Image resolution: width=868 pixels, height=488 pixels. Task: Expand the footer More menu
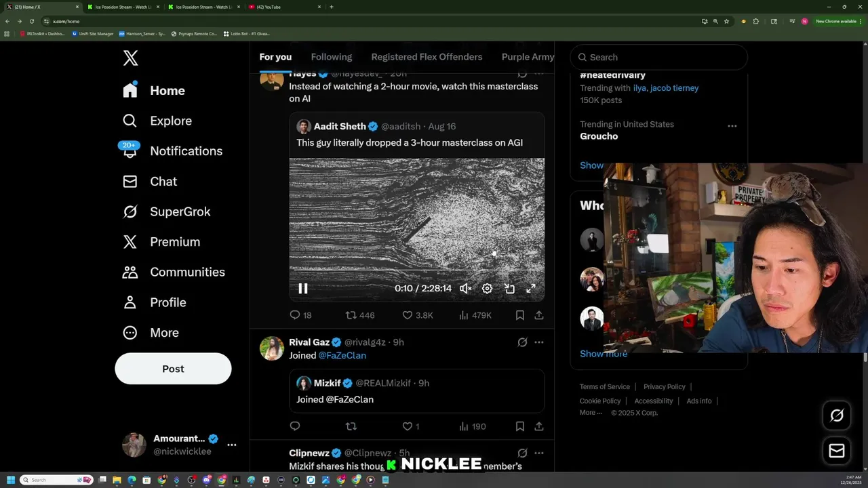click(x=591, y=413)
